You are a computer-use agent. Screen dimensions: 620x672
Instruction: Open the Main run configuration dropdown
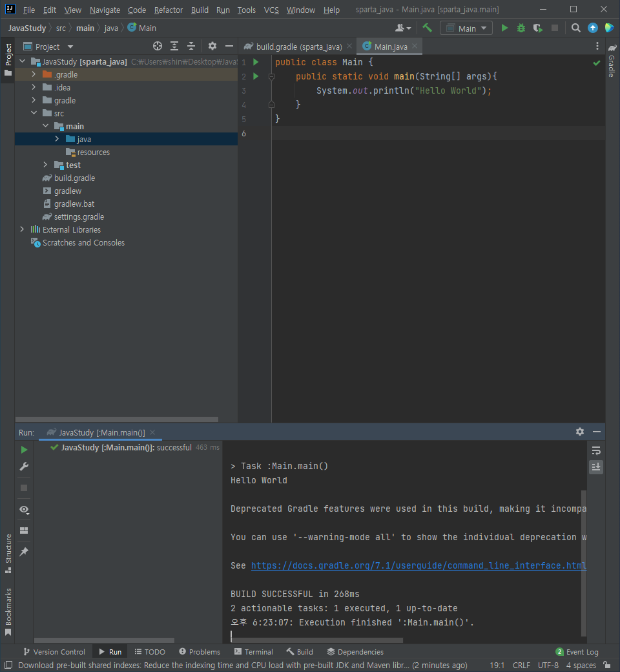click(x=466, y=28)
